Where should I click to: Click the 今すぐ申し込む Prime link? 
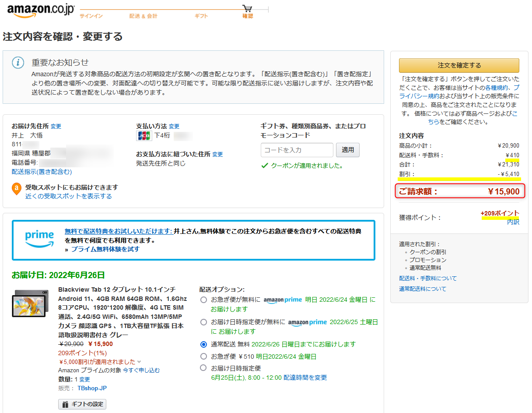[141, 370]
